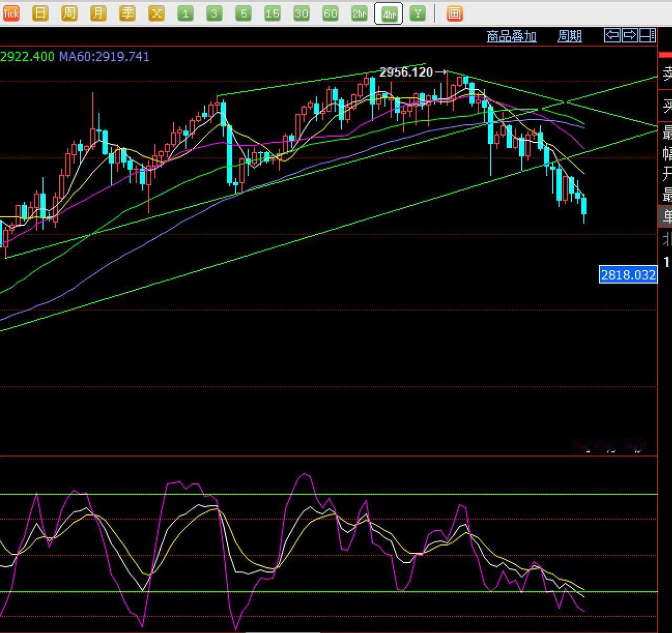This screenshot has height=633, width=672.
Task: Select the active 4hr period button
Action: tap(388, 14)
